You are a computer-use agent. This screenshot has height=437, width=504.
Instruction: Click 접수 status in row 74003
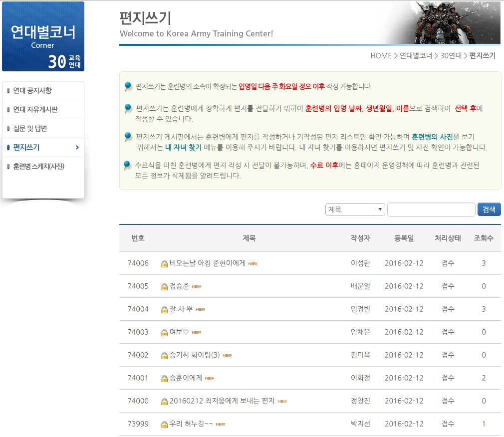coord(448,332)
